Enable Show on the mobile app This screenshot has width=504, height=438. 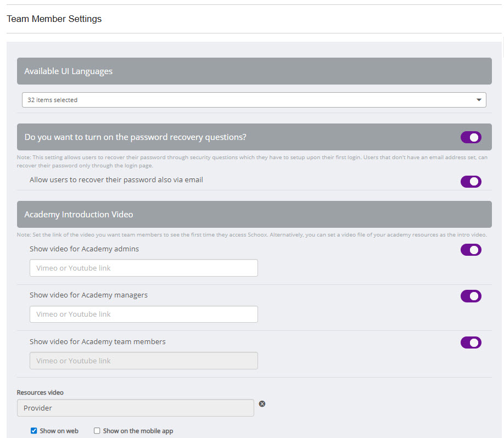(97, 431)
